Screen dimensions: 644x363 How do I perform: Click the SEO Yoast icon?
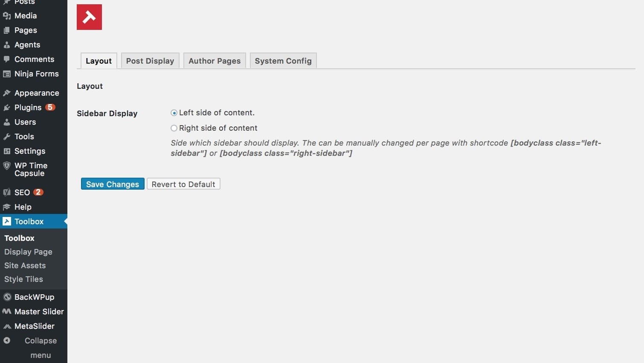(x=7, y=192)
